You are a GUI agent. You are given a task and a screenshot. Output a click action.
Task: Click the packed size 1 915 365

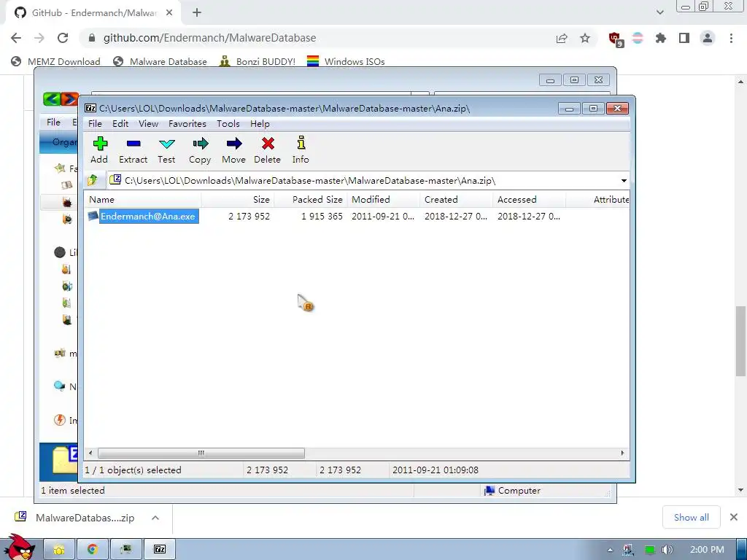click(322, 216)
